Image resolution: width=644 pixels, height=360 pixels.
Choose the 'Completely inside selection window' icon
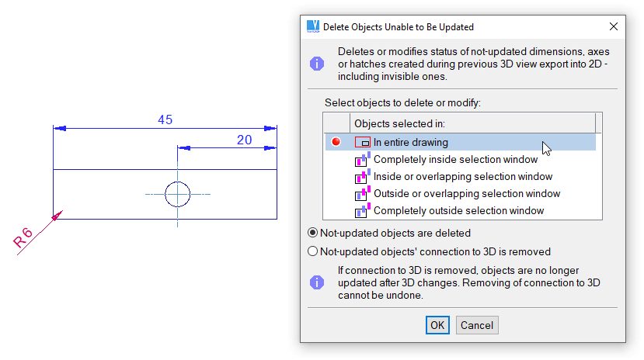[x=363, y=160]
